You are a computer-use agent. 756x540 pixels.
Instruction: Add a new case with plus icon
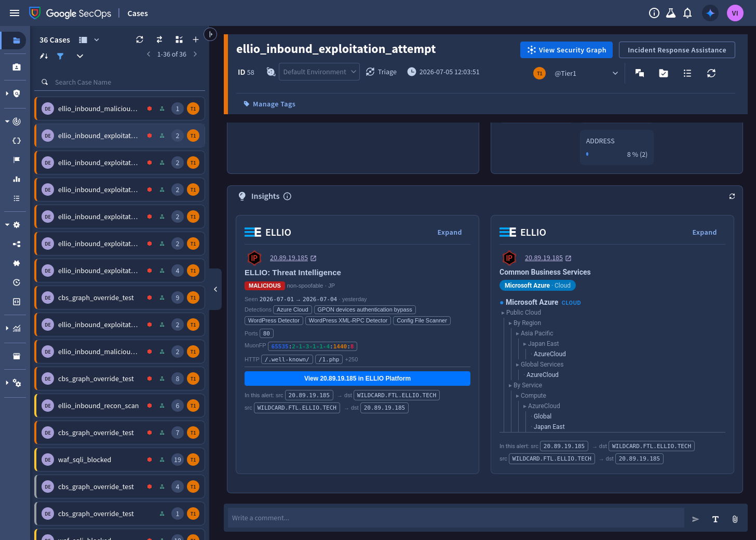coord(196,39)
